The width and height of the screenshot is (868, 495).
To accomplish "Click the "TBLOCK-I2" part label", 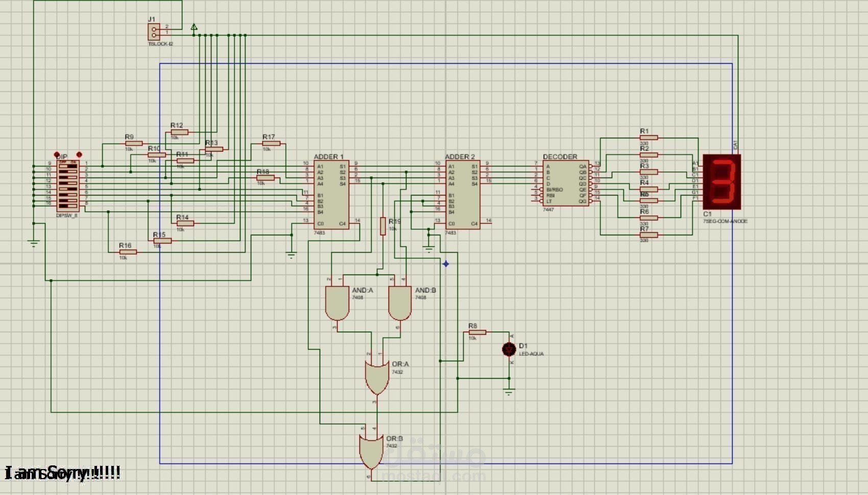I will (x=161, y=44).
